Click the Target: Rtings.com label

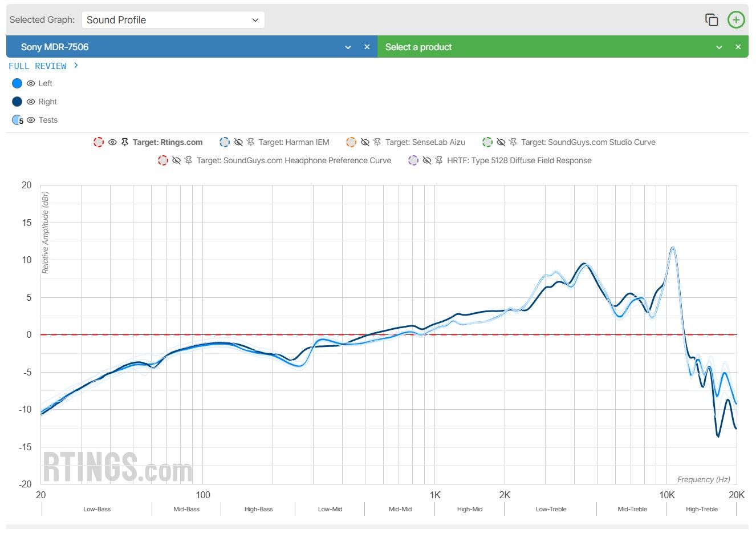168,142
